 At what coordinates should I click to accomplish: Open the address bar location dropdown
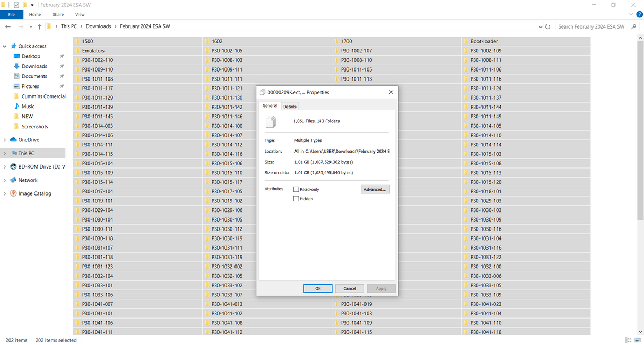(x=540, y=26)
